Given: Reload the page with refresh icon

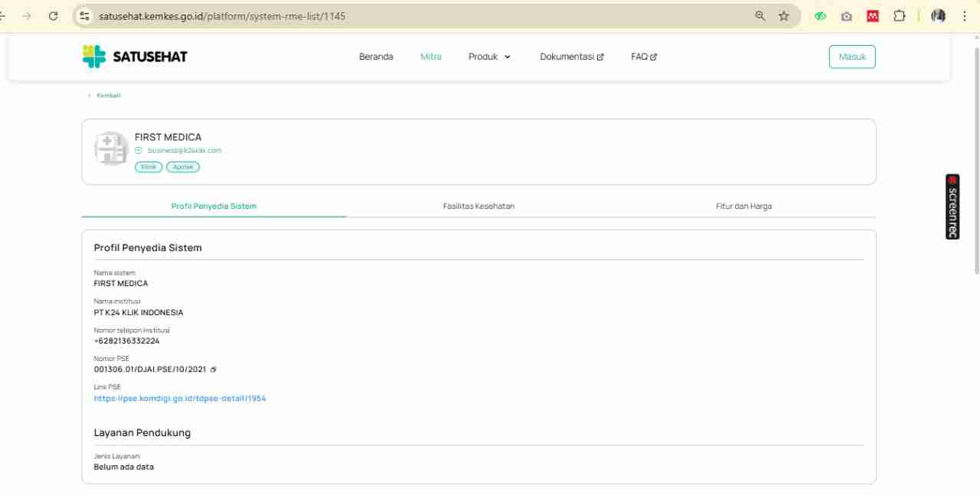Looking at the screenshot, I should click(53, 16).
